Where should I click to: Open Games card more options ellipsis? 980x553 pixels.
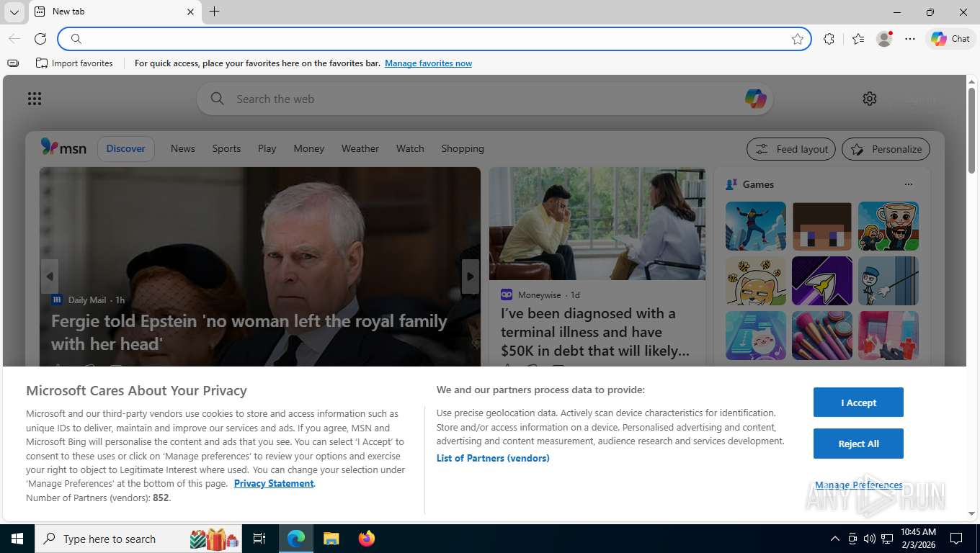click(909, 184)
